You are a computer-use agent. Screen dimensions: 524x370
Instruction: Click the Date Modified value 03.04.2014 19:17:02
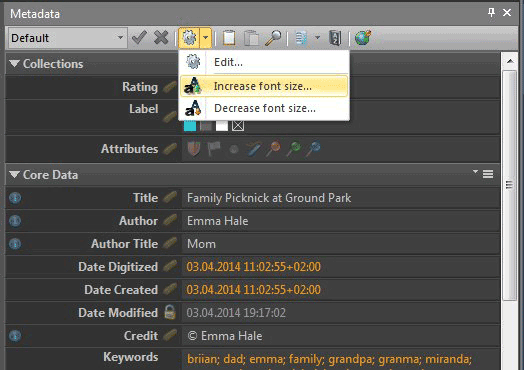pos(236,313)
